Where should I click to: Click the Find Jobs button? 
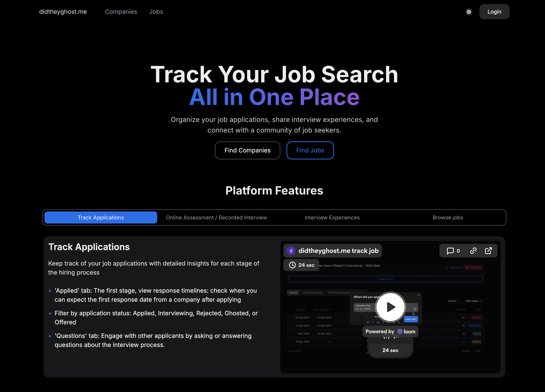click(x=310, y=150)
